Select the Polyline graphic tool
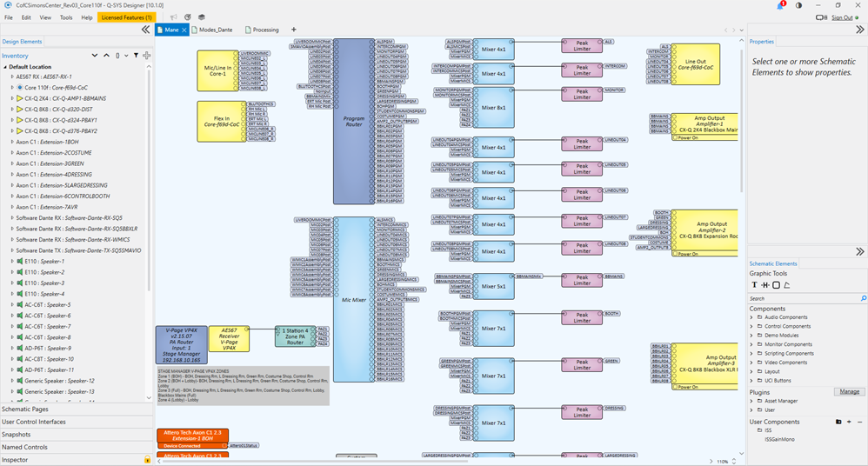This screenshot has height=466, width=868. tap(786, 285)
